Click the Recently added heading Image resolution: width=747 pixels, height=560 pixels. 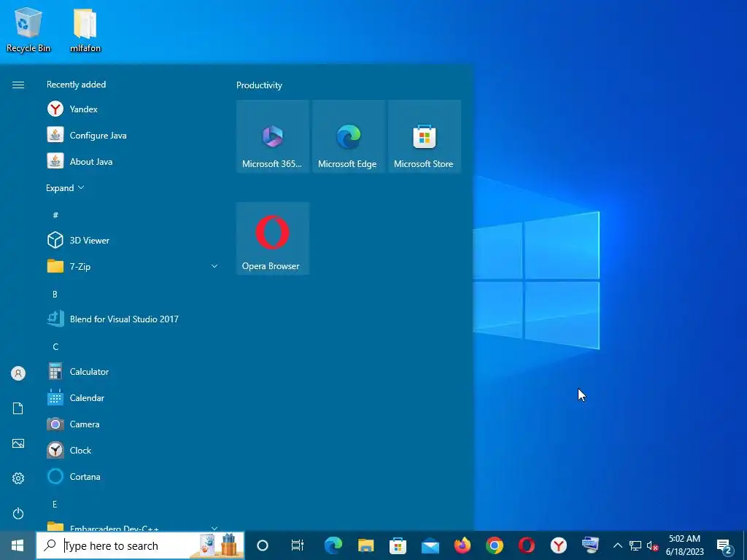76,85
